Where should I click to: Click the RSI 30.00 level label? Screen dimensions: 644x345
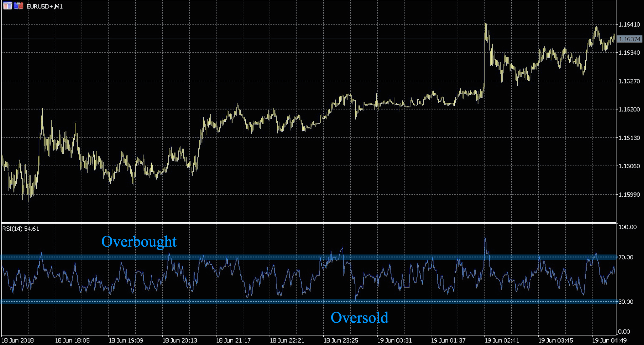tap(626, 302)
